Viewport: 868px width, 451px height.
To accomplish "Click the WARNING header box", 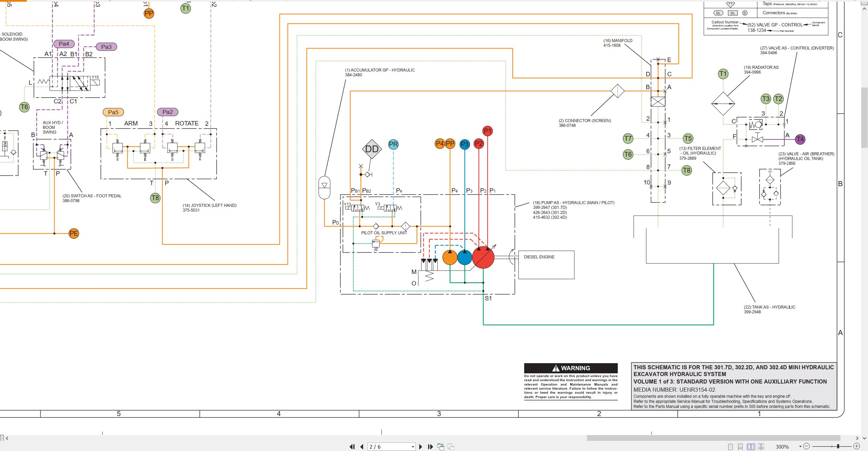I will pos(571,368).
